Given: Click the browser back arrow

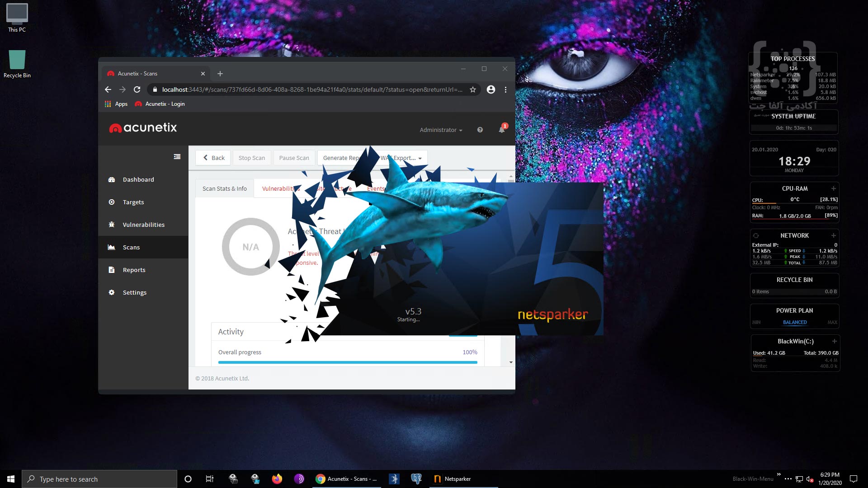Looking at the screenshot, I should (x=108, y=89).
